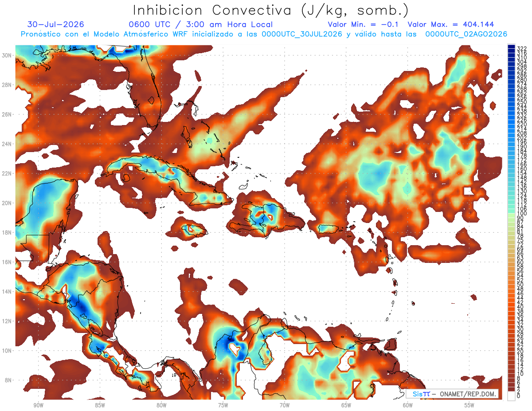Click the 85W longitude label
This screenshot has height=411, width=532.
coord(100,405)
